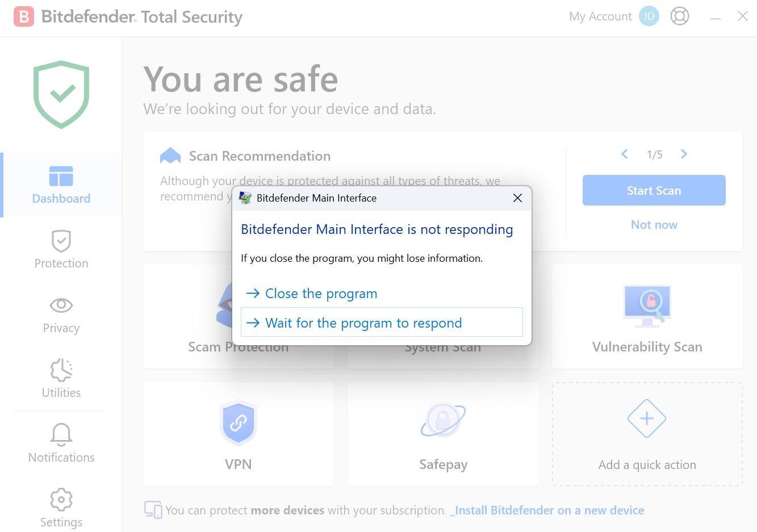Choose Close the program option

pyautogui.click(x=321, y=294)
